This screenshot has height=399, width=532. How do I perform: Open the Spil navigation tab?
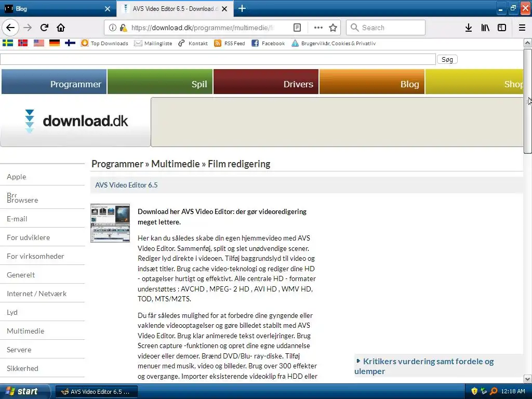coord(160,82)
